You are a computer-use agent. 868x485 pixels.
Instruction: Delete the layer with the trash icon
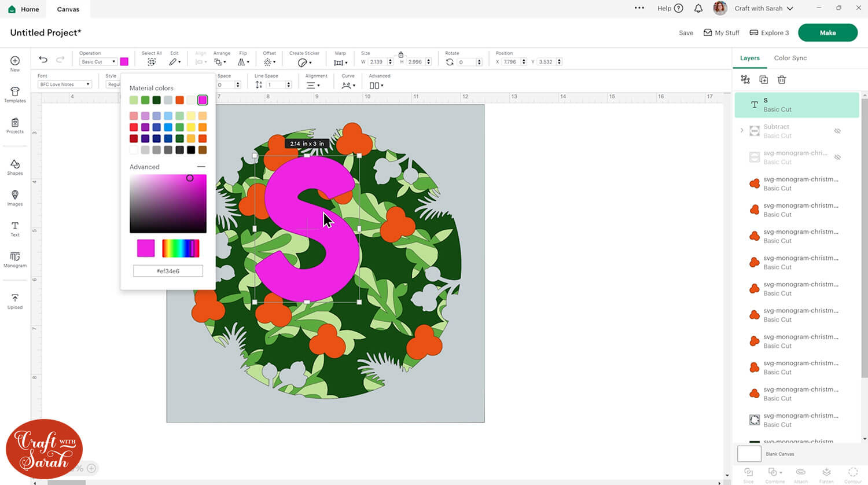click(781, 80)
